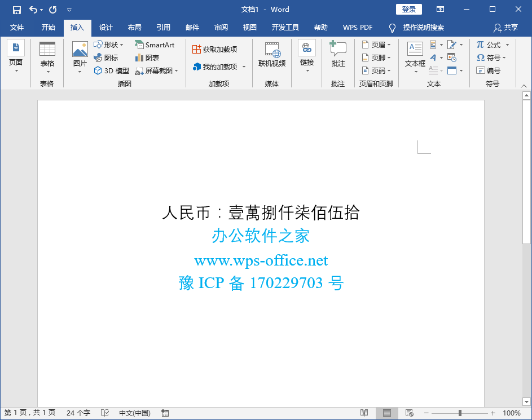The image size is (532, 420).
Task: Switch to the 开发工具 tab
Action: pos(285,28)
